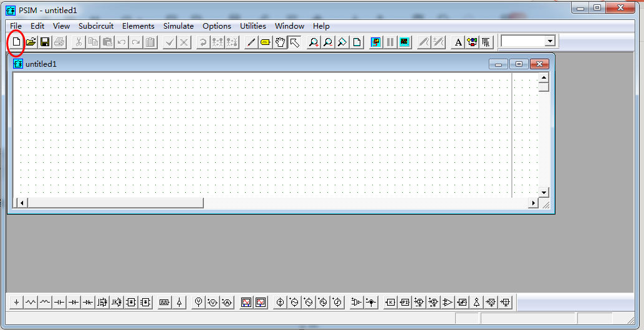Print the schematic using printer icon
Viewport: 644px width, 330px height.
(59, 42)
